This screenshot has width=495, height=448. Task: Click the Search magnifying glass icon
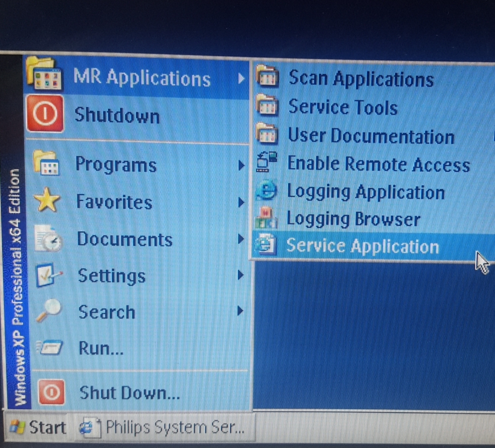pos(49,310)
